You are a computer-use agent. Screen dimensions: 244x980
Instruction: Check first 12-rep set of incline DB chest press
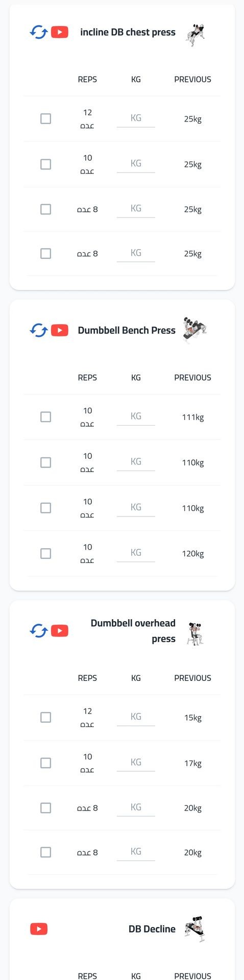pyautogui.click(x=46, y=118)
